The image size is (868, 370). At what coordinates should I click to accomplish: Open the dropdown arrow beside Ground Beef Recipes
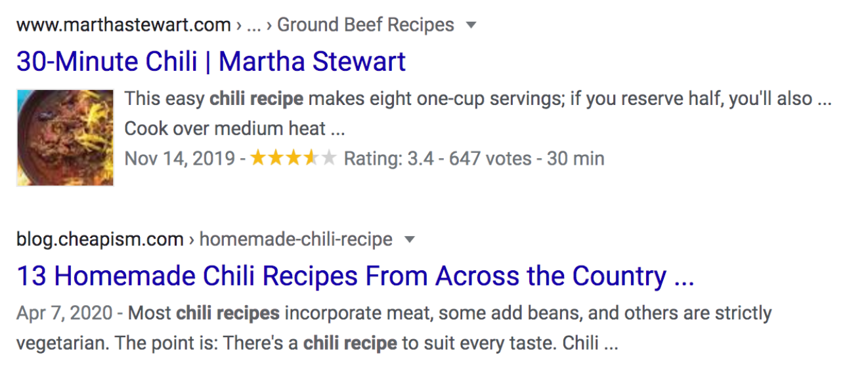click(470, 26)
